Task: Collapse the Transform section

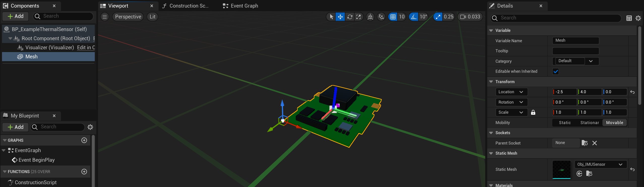Action: tap(491, 82)
